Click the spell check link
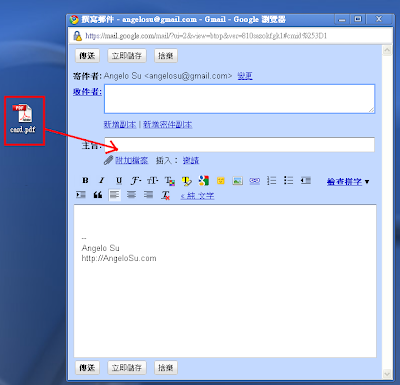400x385 pixels. coord(344,182)
